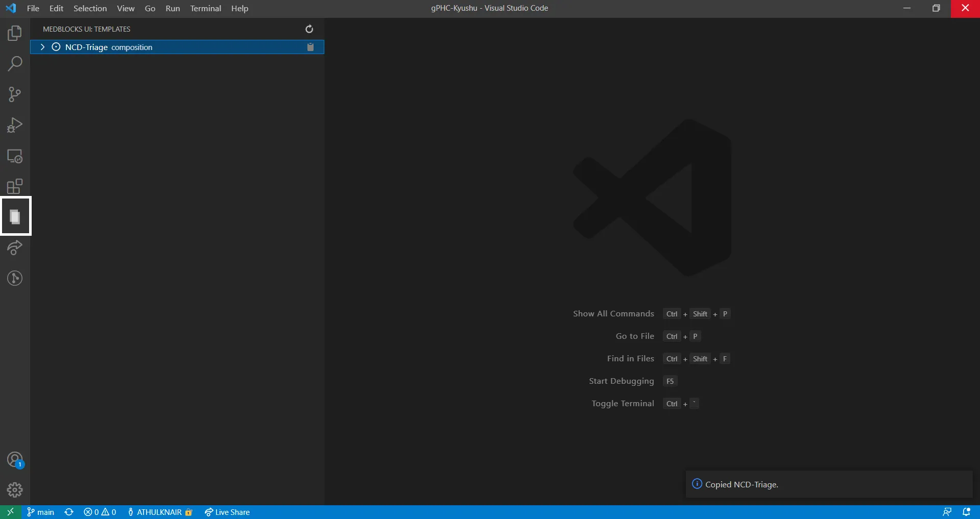Open the Remote Explorer icon
The height and width of the screenshot is (519, 980).
coord(15,156)
